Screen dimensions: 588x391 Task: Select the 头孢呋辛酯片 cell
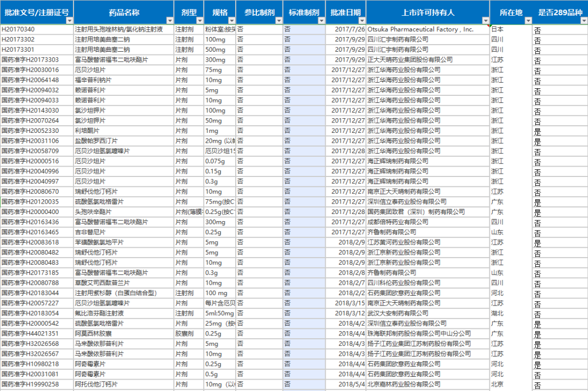click(124, 212)
